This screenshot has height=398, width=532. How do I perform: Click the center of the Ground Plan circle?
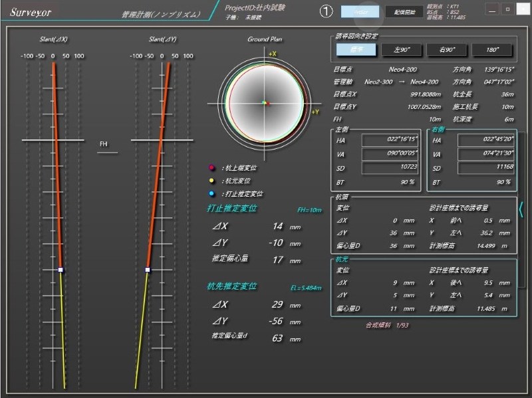coord(265,103)
